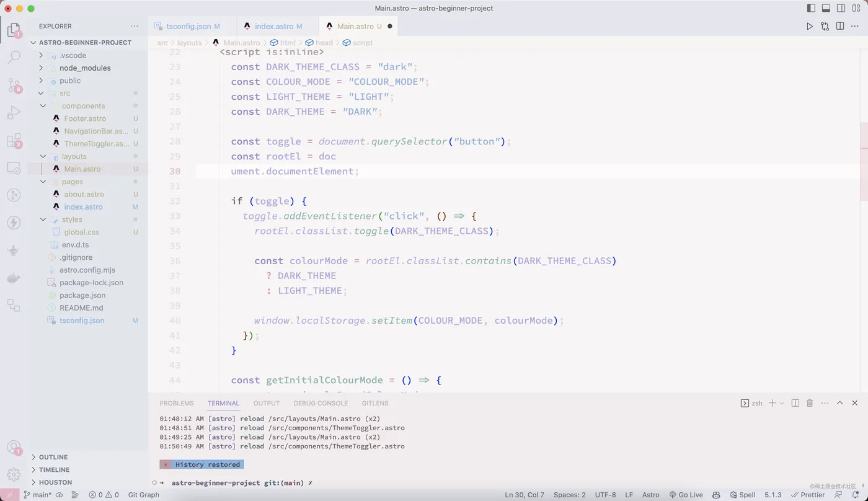Expand the HOUSTON section
The height and width of the screenshot is (501, 868).
55,482
